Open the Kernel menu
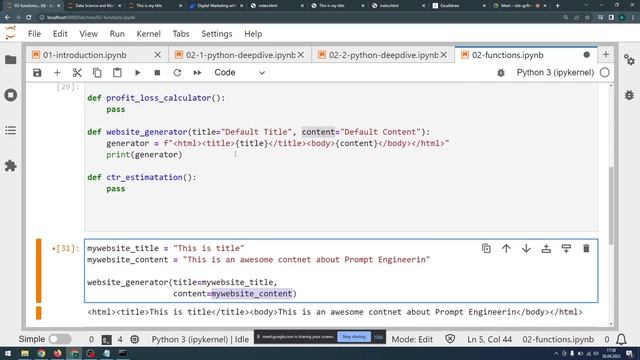 [x=148, y=34]
